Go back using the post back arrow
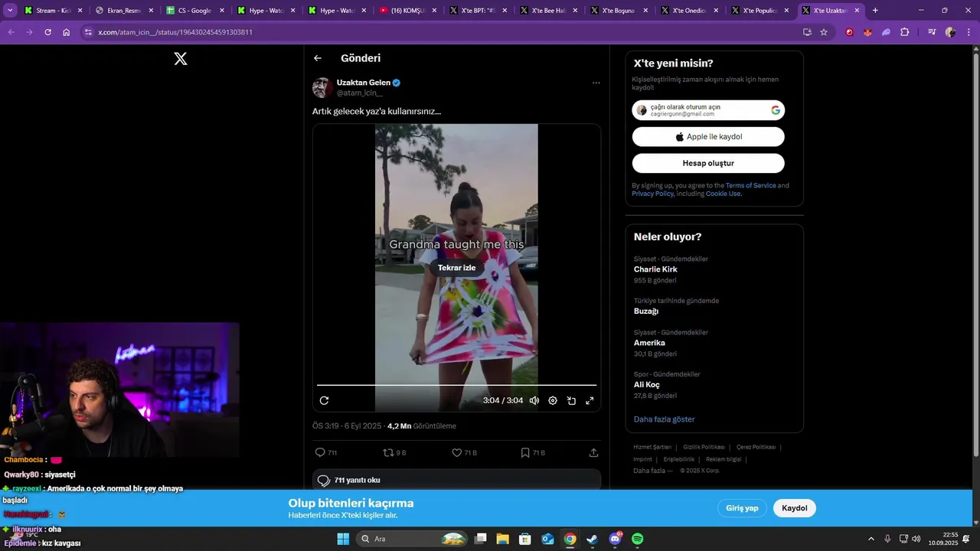The width and height of the screenshot is (980, 551). pos(318,58)
